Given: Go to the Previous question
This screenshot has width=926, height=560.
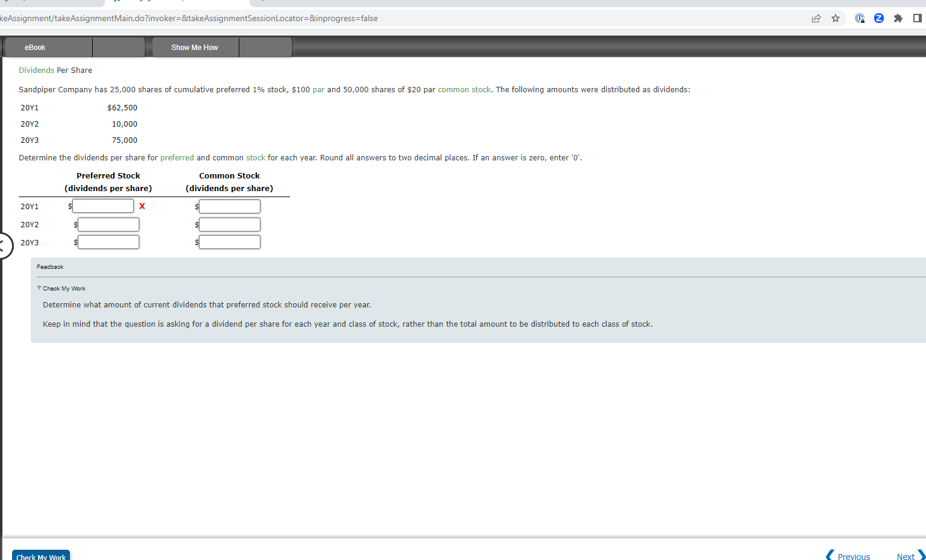Looking at the screenshot, I should [848, 556].
